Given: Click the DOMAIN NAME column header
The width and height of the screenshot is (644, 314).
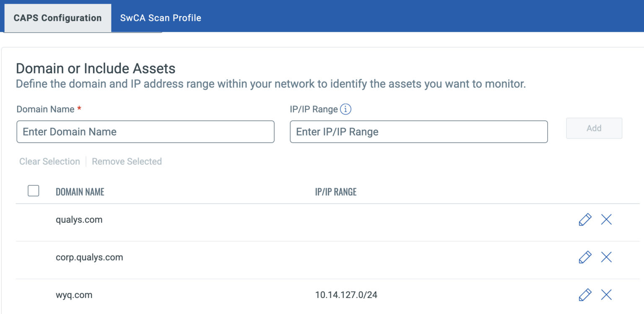Looking at the screenshot, I should pyautogui.click(x=80, y=192).
